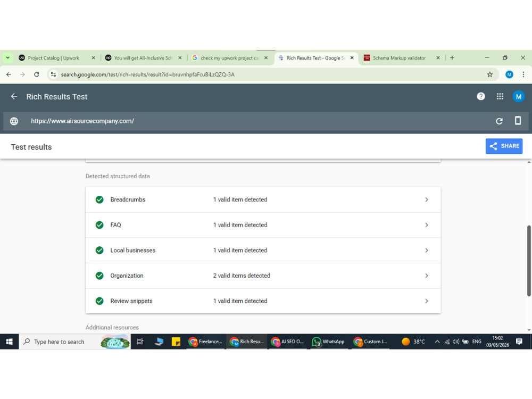This screenshot has height=399, width=532.
Task: Click Chrome browser back arrow
Action: click(9, 74)
